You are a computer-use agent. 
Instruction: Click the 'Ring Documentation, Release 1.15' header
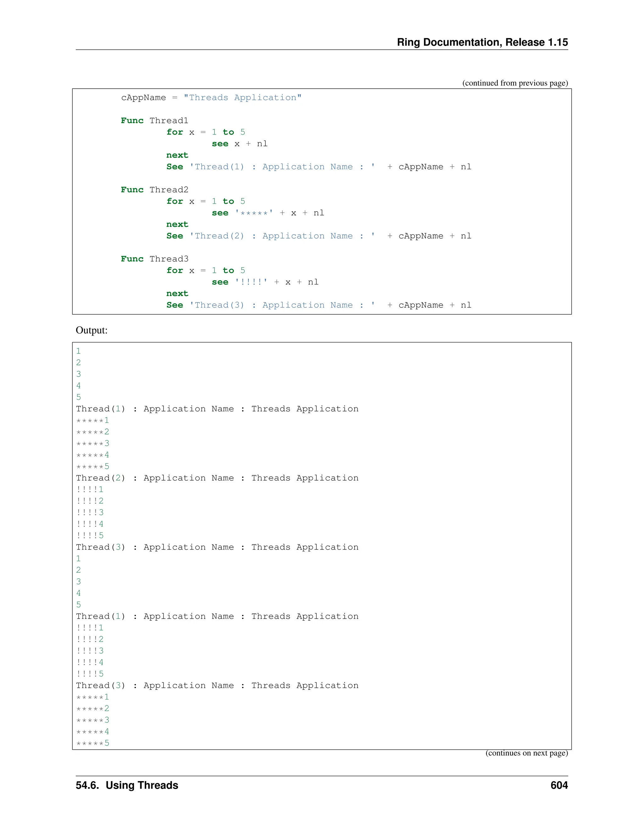pos(482,42)
